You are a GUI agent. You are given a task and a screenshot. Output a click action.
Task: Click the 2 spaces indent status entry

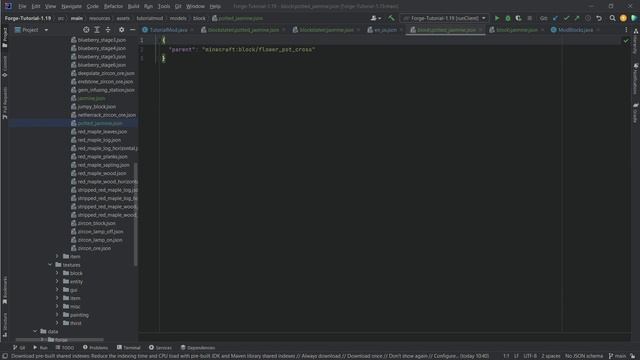click(x=551, y=356)
